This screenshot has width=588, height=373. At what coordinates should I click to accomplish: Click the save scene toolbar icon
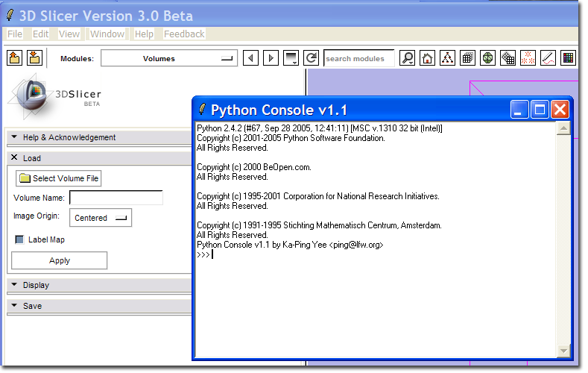(x=34, y=58)
